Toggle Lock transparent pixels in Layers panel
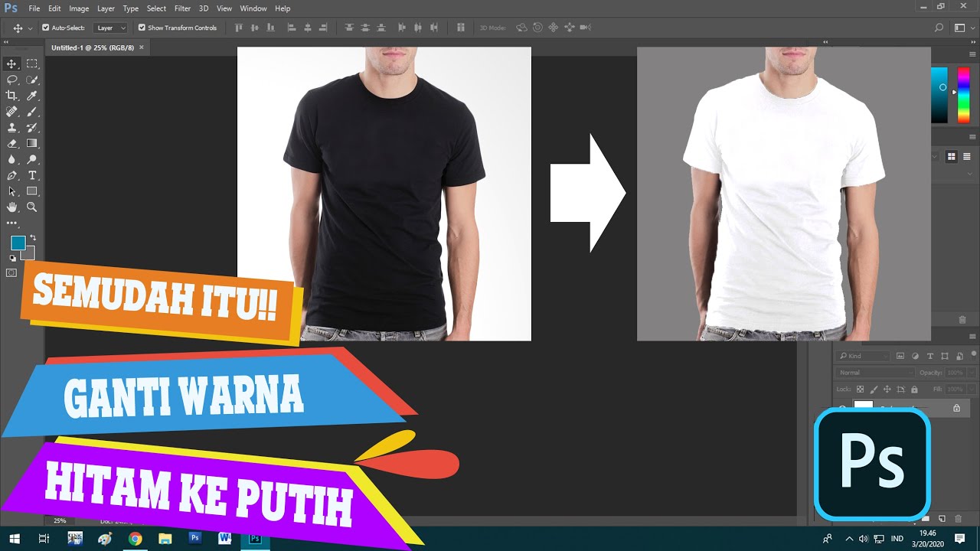This screenshot has height=551, width=980. click(x=861, y=390)
